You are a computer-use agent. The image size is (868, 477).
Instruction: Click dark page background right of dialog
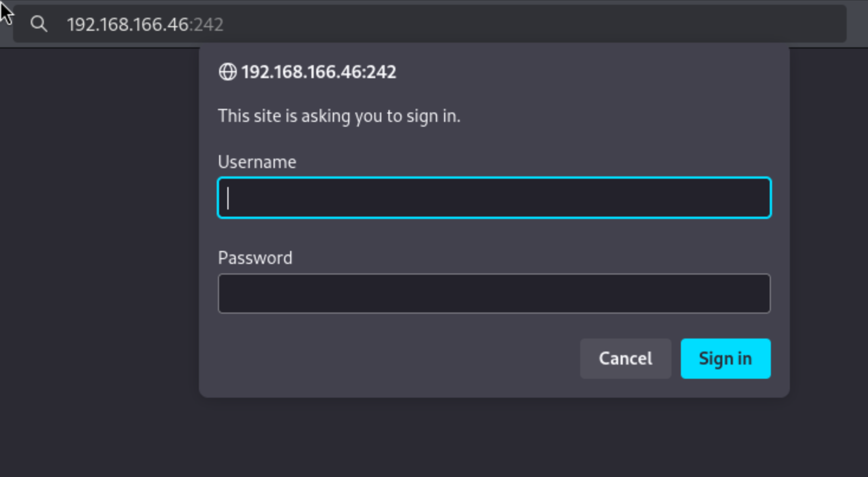pyautogui.click(x=829, y=237)
